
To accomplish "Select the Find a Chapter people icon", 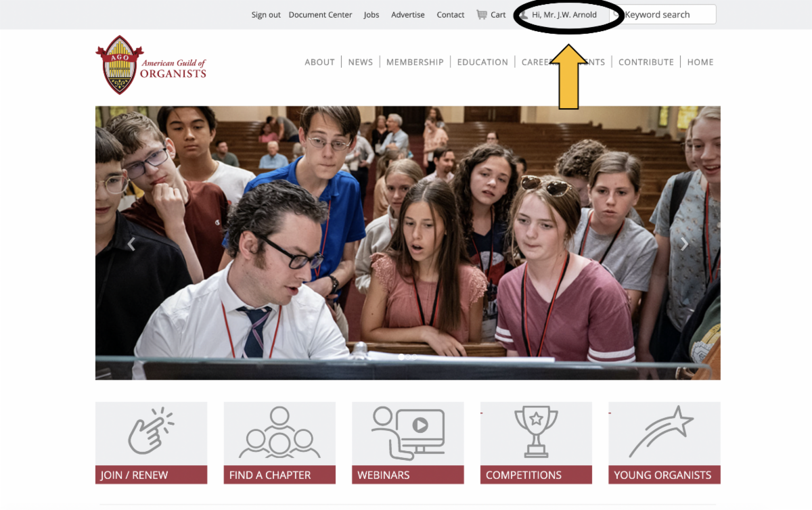I will pos(279,433).
